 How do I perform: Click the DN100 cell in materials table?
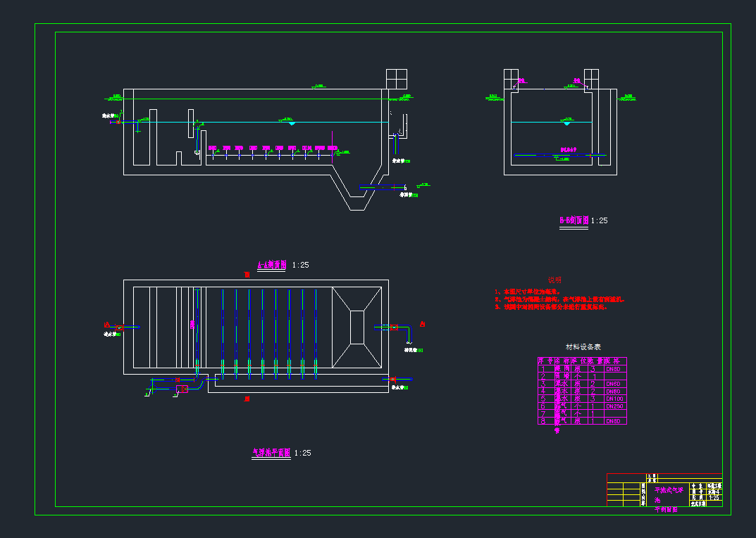pyautogui.click(x=614, y=399)
